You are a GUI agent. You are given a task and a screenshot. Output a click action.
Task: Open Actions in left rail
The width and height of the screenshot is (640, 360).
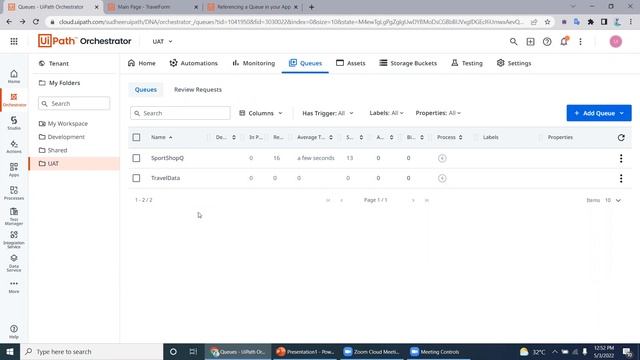pyautogui.click(x=14, y=147)
